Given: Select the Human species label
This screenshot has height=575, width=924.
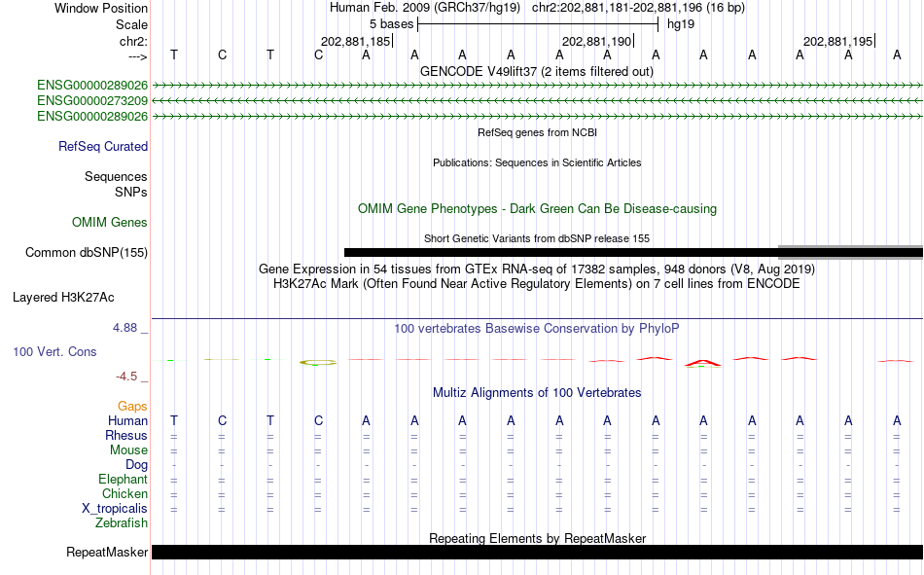Looking at the screenshot, I should click(127, 420).
